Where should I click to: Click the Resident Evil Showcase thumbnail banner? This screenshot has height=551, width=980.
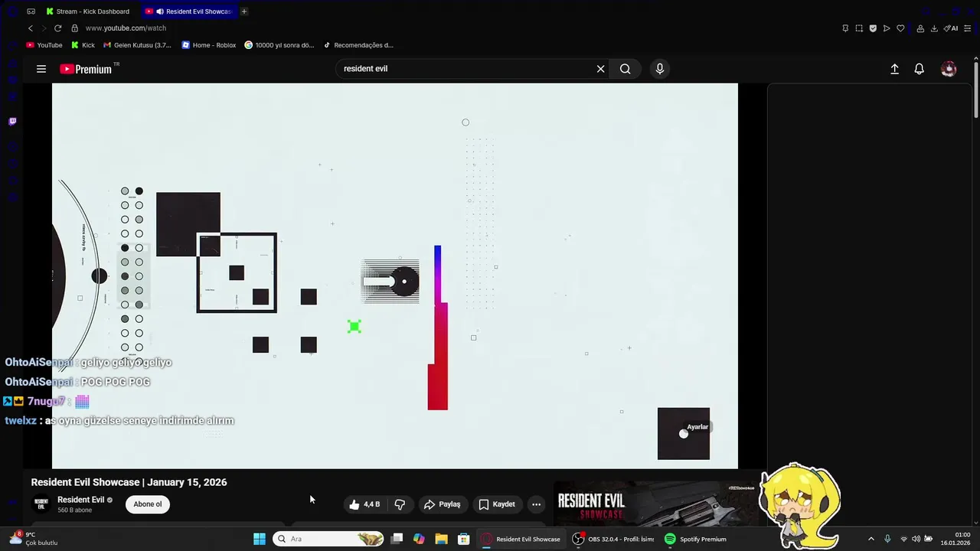coord(657,504)
